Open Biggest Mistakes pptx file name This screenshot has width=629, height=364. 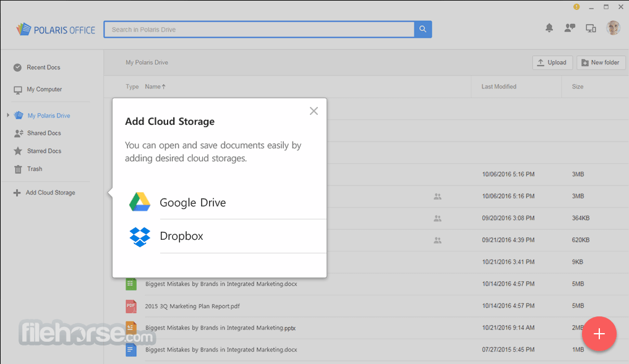[x=220, y=328]
